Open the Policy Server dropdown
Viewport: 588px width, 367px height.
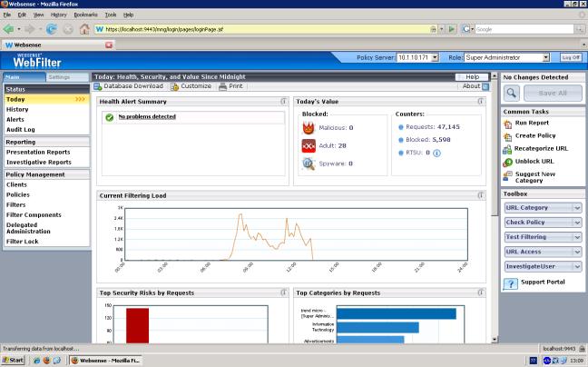pyautogui.click(x=435, y=57)
